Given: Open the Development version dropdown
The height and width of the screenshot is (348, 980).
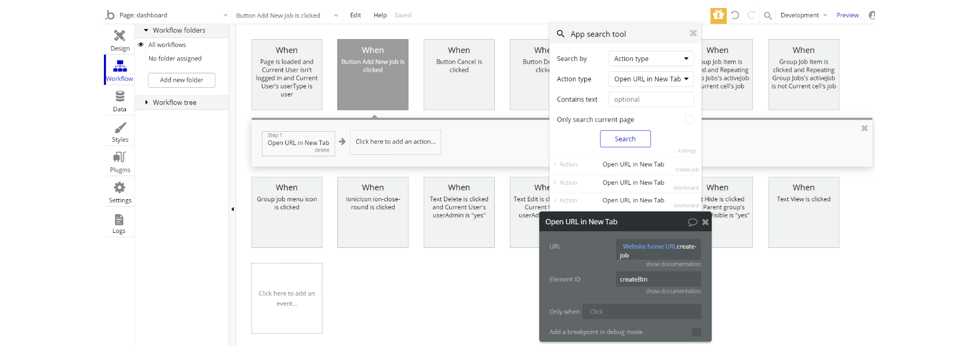Looking at the screenshot, I should [x=803, y=15].
